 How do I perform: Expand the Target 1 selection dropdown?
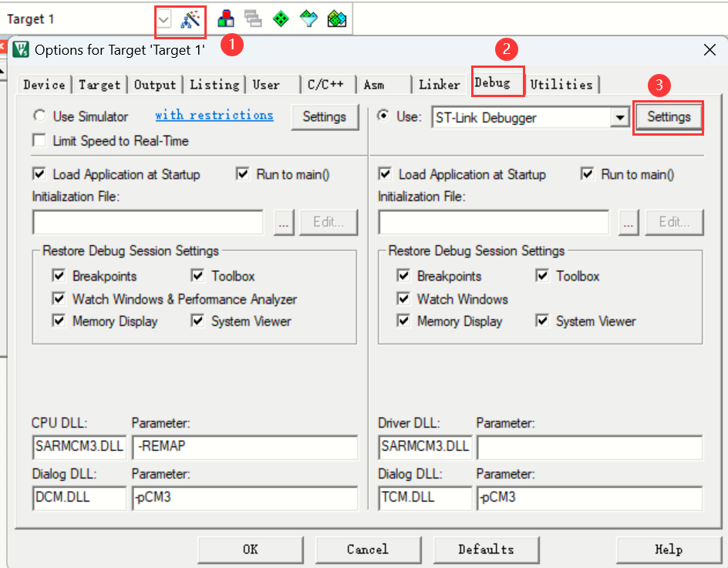[163, 19]
